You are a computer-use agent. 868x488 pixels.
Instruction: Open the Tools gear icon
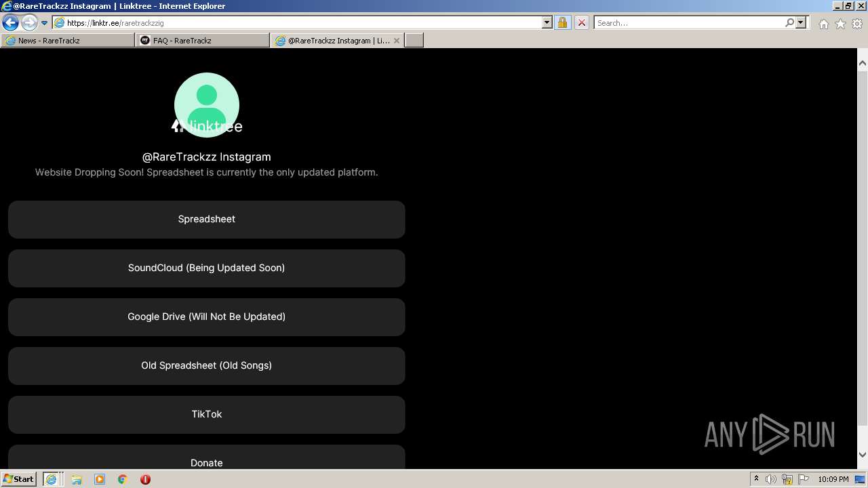[857, 24]
